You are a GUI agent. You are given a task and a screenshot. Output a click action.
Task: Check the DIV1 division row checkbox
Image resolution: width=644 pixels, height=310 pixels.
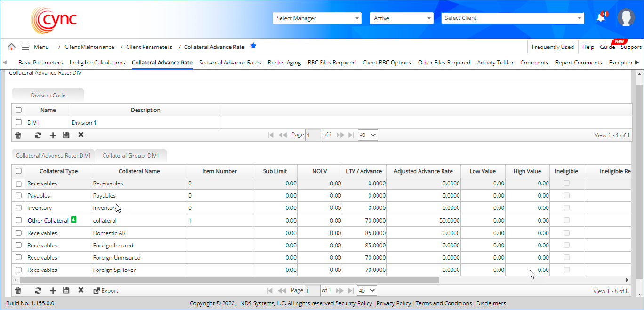pyautogui.click(x=19, y=122)
